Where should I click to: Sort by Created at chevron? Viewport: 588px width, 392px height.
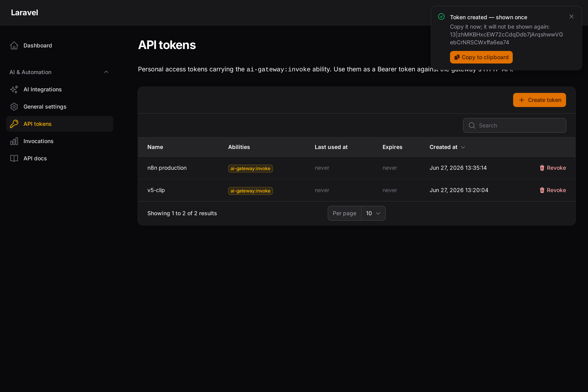pos(463,147)
